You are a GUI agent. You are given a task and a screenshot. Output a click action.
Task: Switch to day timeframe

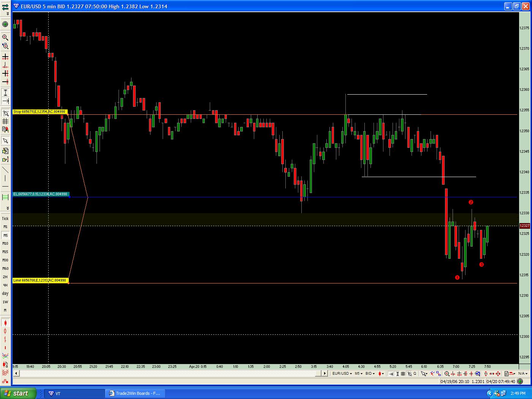point(5,294)
